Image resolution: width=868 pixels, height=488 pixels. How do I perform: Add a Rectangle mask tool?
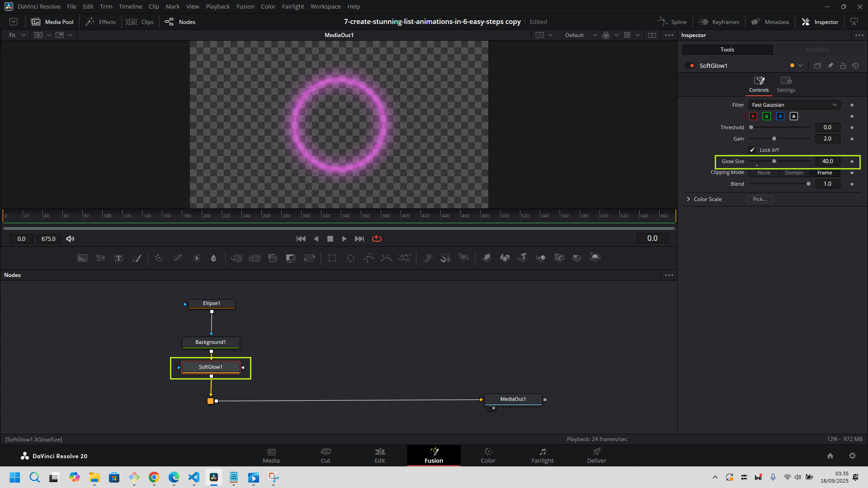point(332,258)
